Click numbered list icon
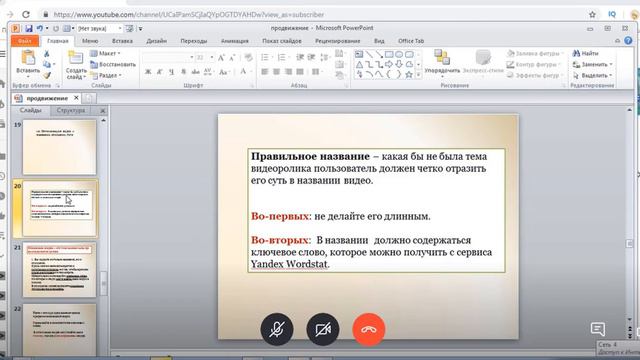This screenshot has height=360, width=640. pyautogui.click(x=283, y=58)
